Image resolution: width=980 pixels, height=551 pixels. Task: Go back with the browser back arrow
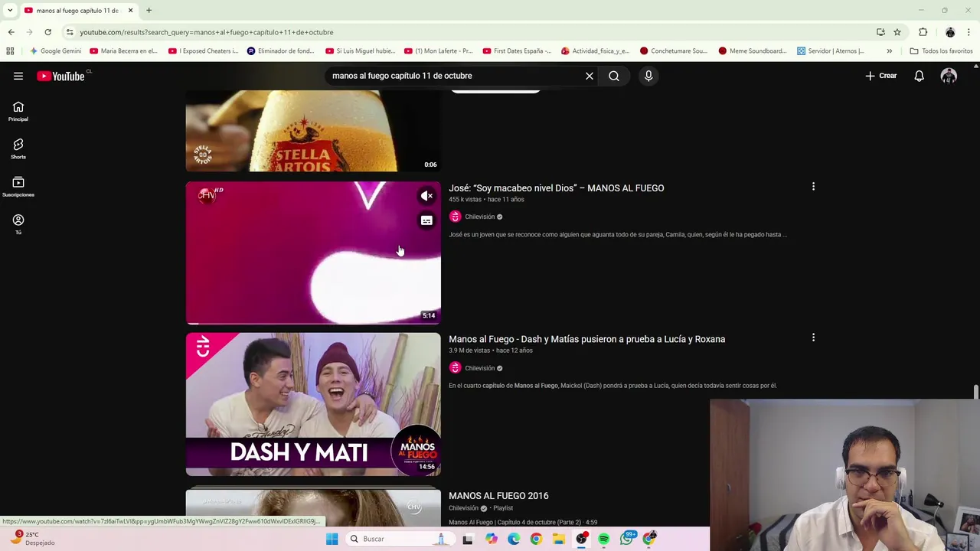(x=11, y=32)
